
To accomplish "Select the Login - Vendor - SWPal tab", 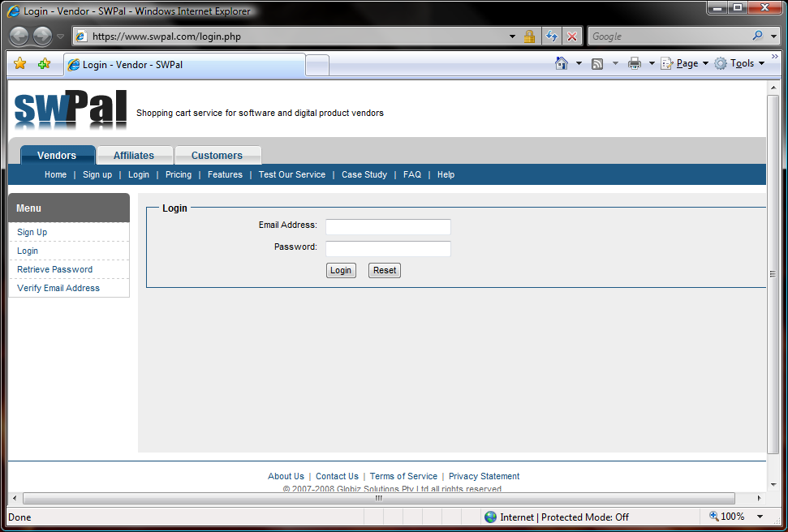I will [x=184, y=65].
